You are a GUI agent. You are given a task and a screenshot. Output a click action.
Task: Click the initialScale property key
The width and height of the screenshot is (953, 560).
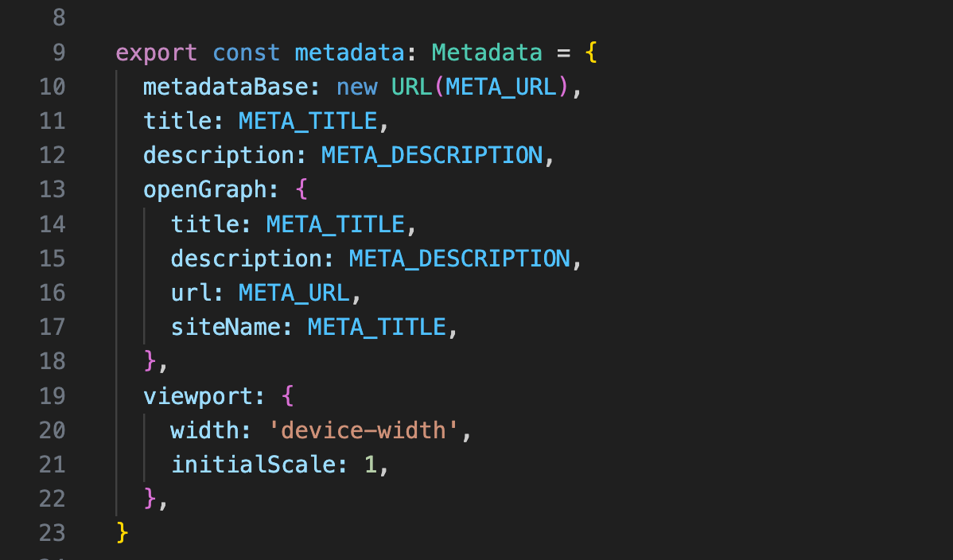click(x=253, y=465)
